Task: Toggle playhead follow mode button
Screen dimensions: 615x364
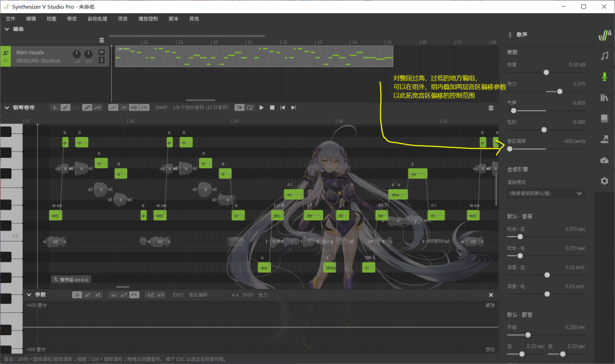Action: click(239, 108)
